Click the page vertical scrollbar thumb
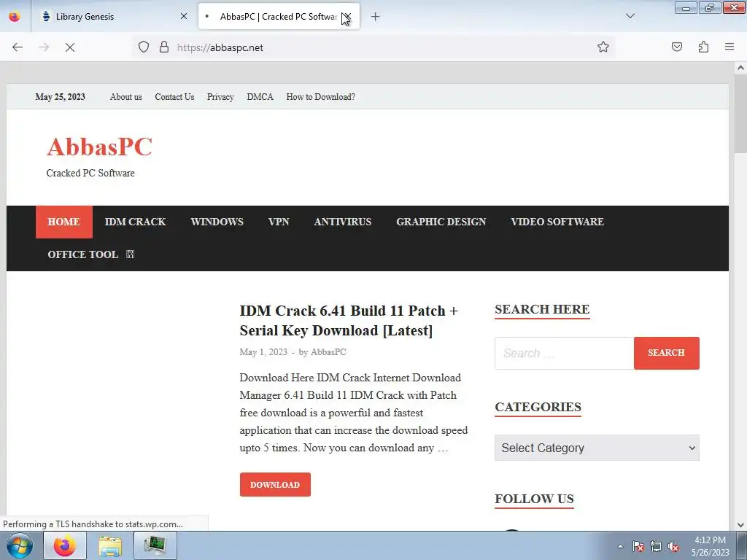The width and height of the screenshot is (747, 560). tap(740, 114)
